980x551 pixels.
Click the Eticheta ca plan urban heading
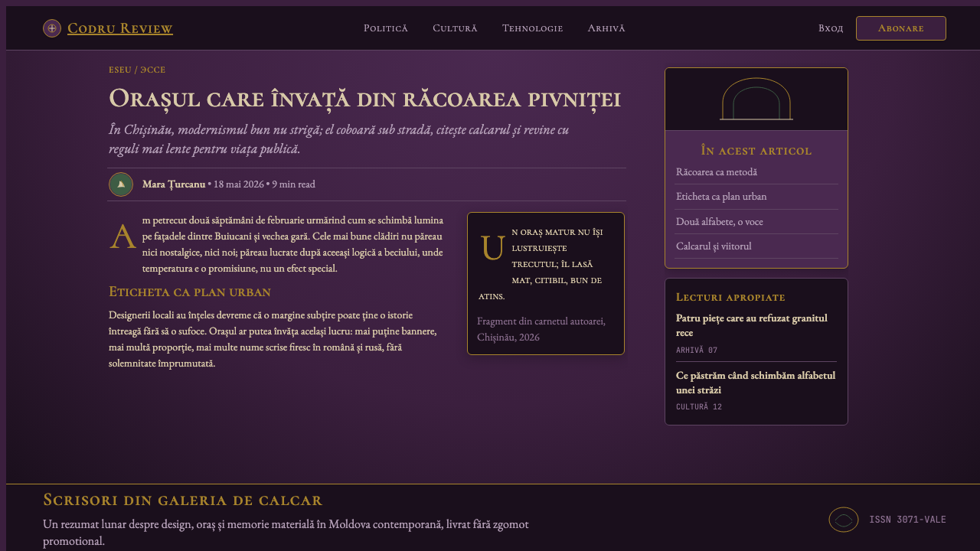(190, 292)
